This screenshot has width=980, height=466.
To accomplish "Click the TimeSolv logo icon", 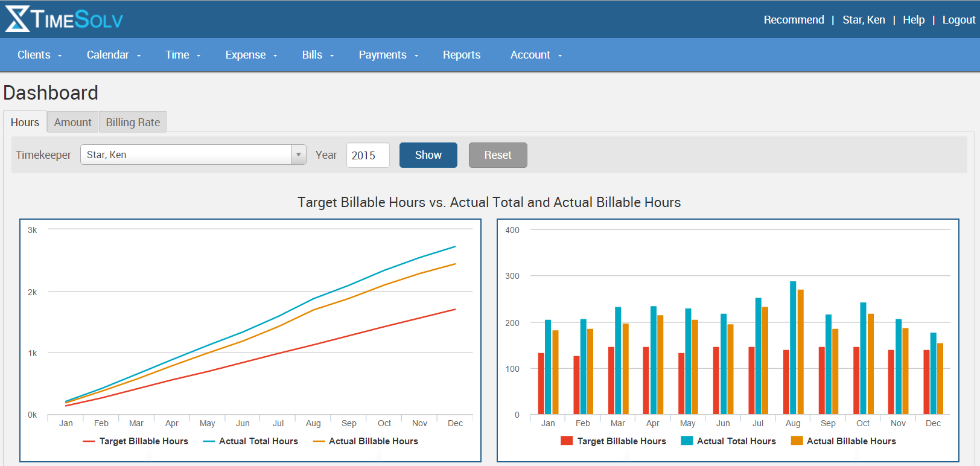I will coord(17,19).
